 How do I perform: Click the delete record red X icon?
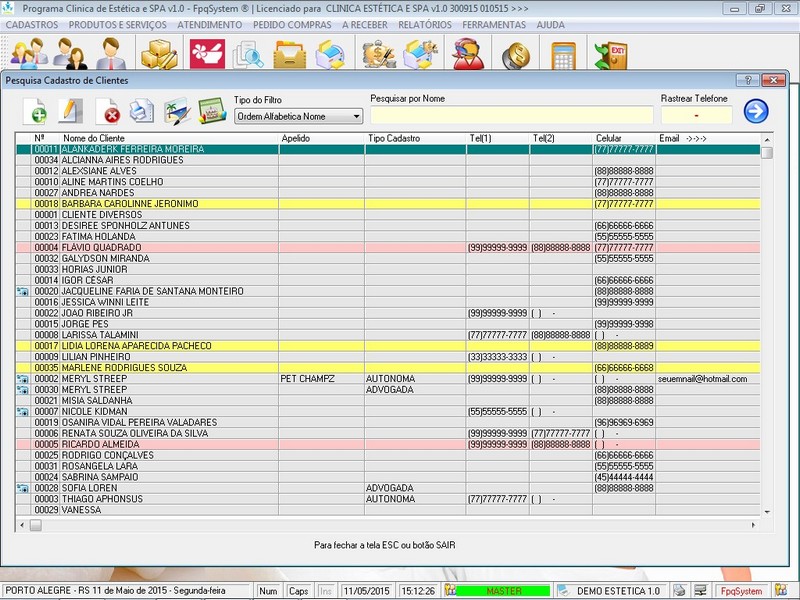click(x=107, y=111)
